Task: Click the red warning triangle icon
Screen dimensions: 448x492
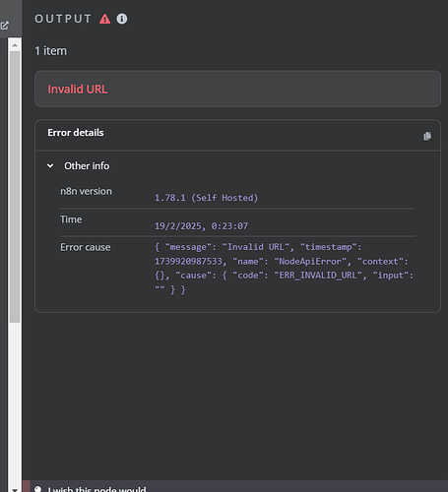Action: pos(105,19)
